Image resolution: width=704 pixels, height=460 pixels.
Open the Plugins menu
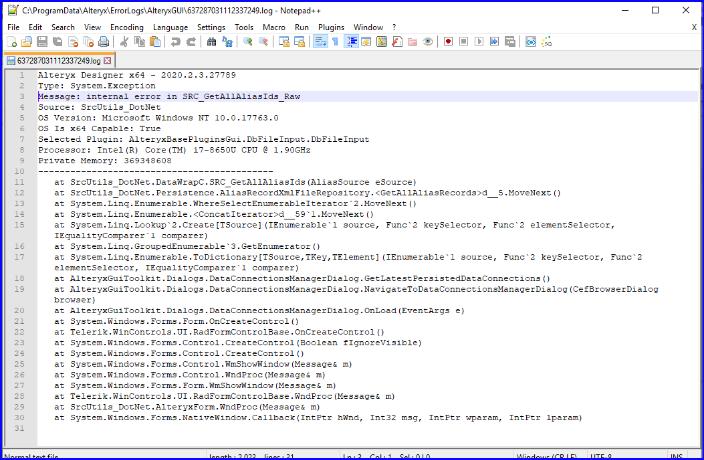(x=331, y=27)
